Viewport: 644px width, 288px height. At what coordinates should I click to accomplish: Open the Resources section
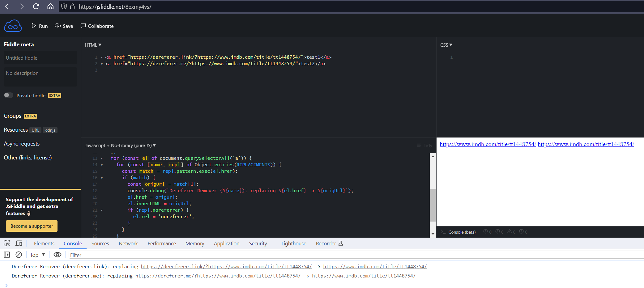pyautogui.click(x=16, y=130)
